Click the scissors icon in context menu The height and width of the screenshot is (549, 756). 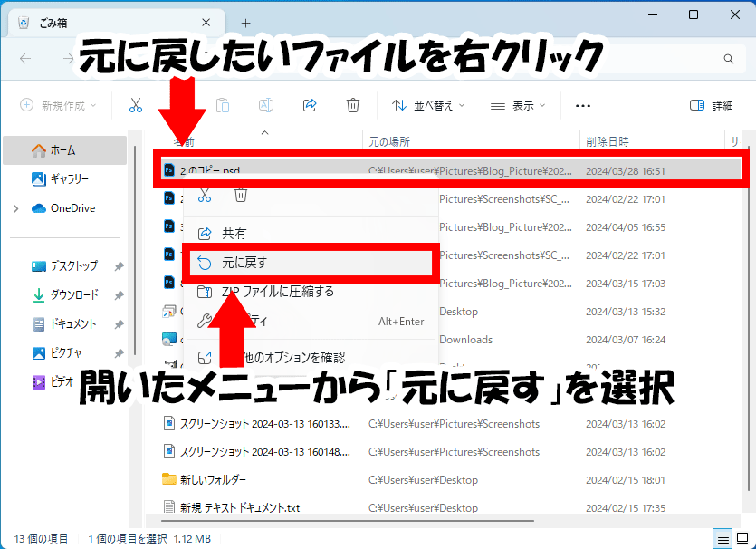205,195
